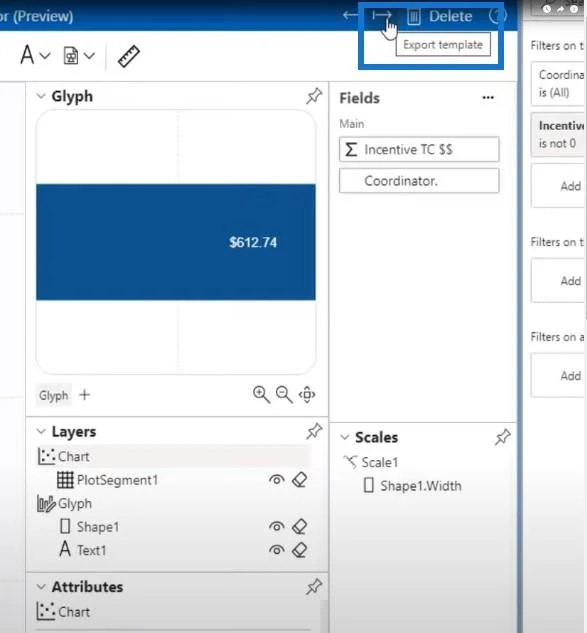Pin the Glyph panel
Screen dimensions: 587x633
(x=314, y=96)
